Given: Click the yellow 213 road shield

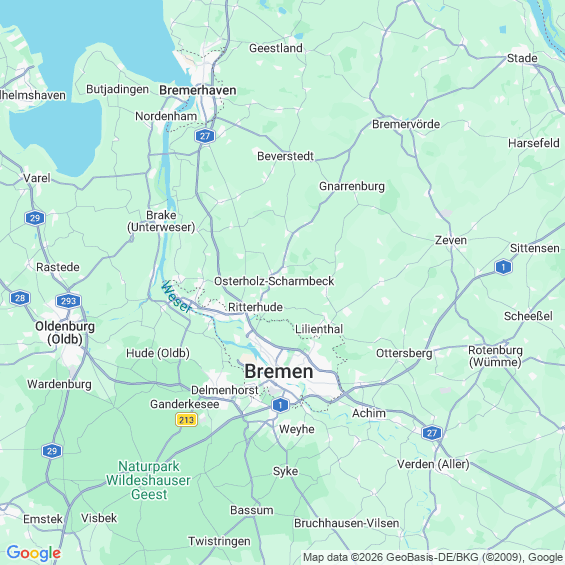Looking at the screenshot, I should click(x=186, y=420).
